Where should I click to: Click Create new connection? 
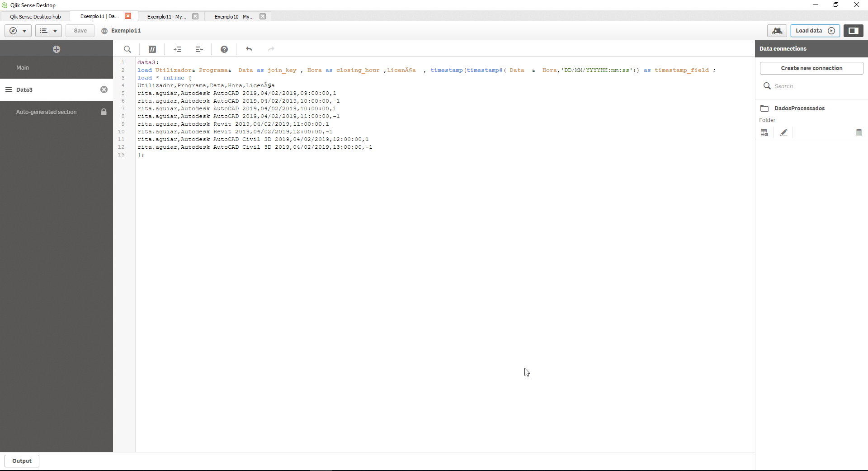811,68
